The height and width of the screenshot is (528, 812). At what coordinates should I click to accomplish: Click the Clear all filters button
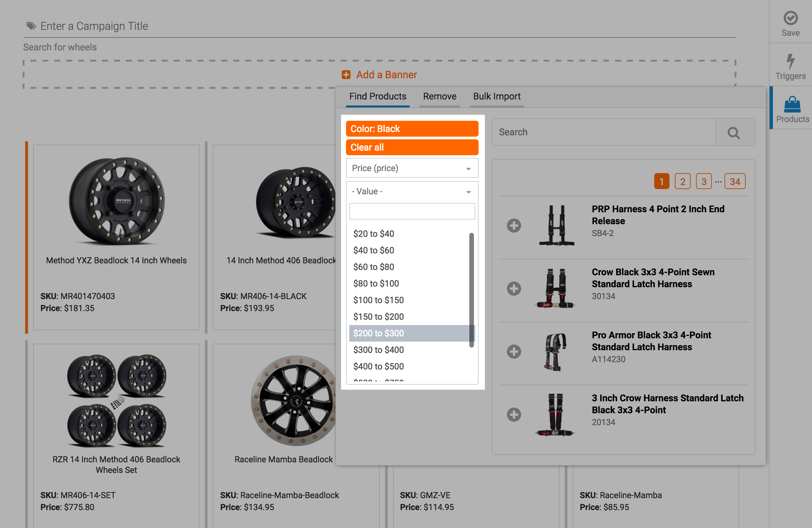pyautogui.click(x=412, y=147)
